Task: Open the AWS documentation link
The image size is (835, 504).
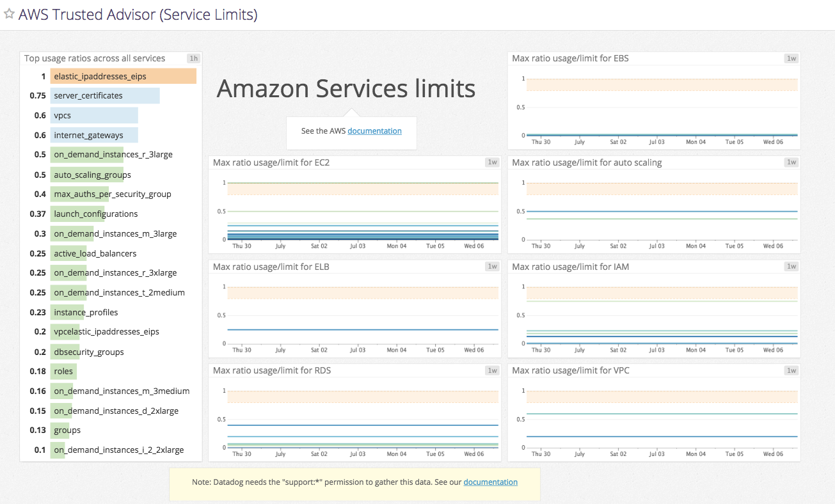Action: pos(374,130)
